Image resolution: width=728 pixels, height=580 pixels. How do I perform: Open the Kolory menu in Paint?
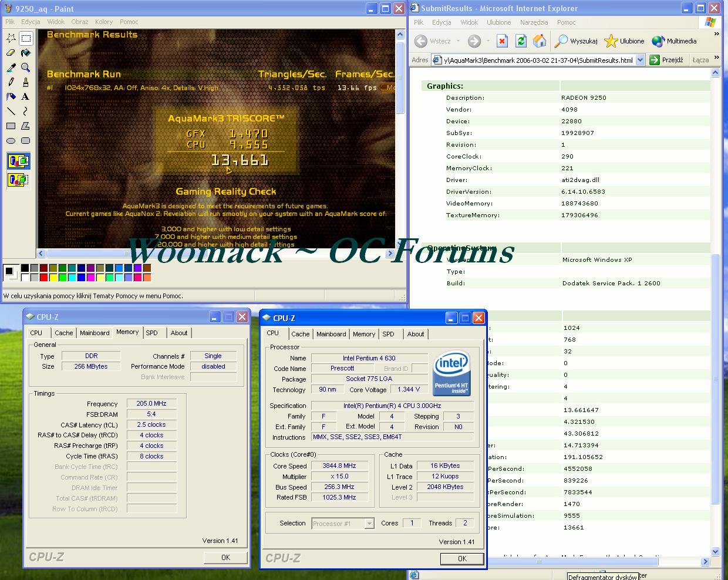(x=104, y=22)
